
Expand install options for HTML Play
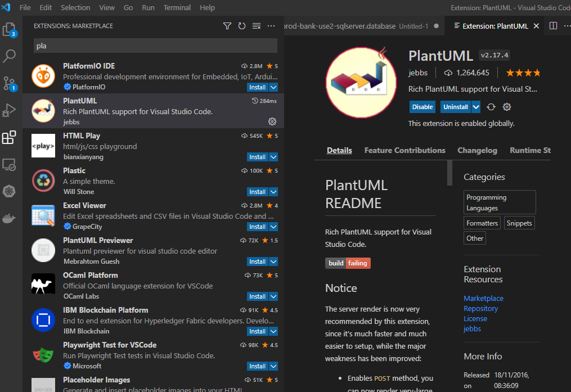pos(273,157)
